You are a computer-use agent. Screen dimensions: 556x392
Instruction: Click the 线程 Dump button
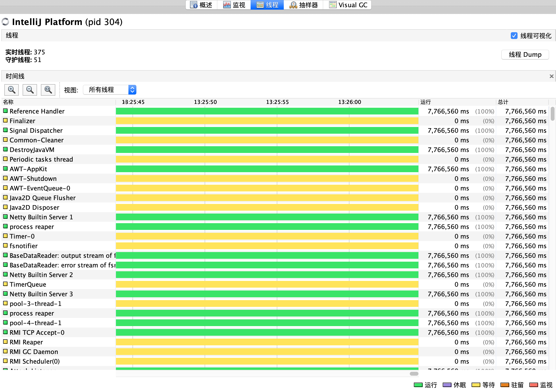pyautogui.click(x=525, y=55)
